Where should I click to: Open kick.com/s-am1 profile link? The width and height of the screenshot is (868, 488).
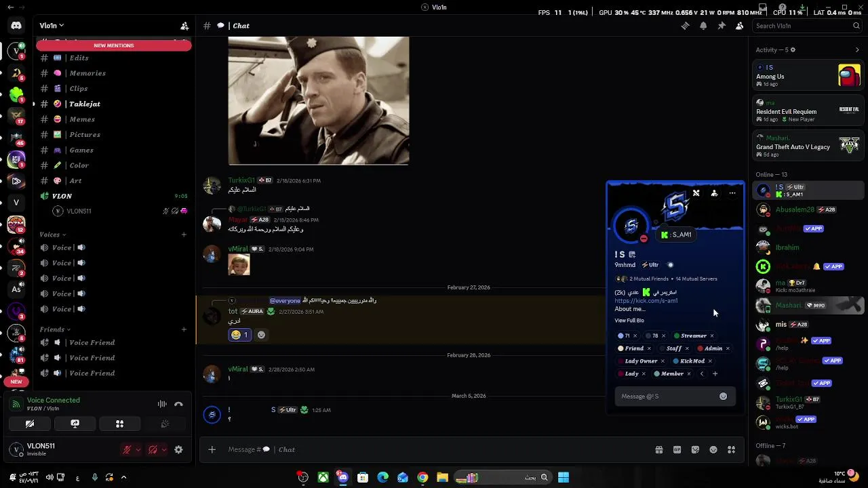click(646, 301)
